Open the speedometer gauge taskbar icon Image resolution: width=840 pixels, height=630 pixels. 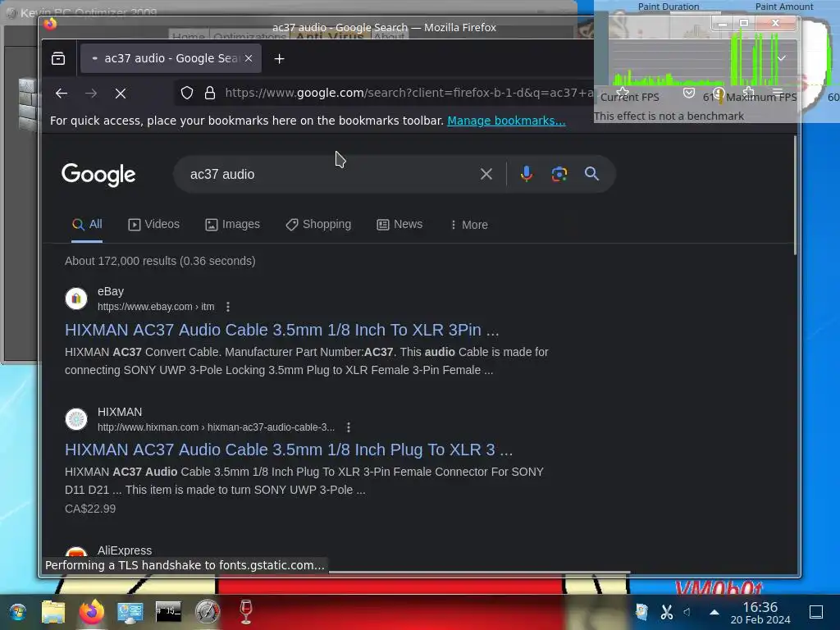(x=208, y=612)
